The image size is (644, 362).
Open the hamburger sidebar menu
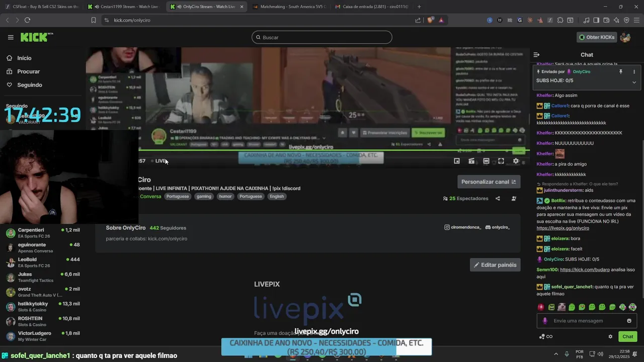pyautogui.click(x=11, y=37)
